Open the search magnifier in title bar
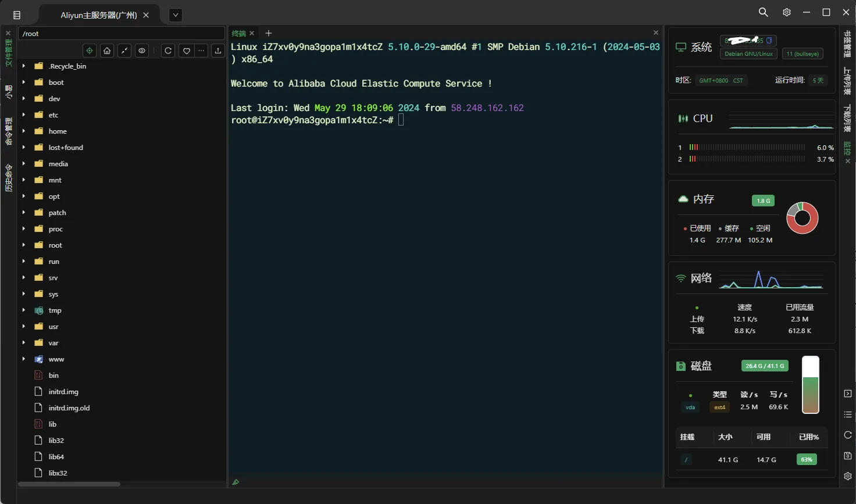 click(764, 12)
